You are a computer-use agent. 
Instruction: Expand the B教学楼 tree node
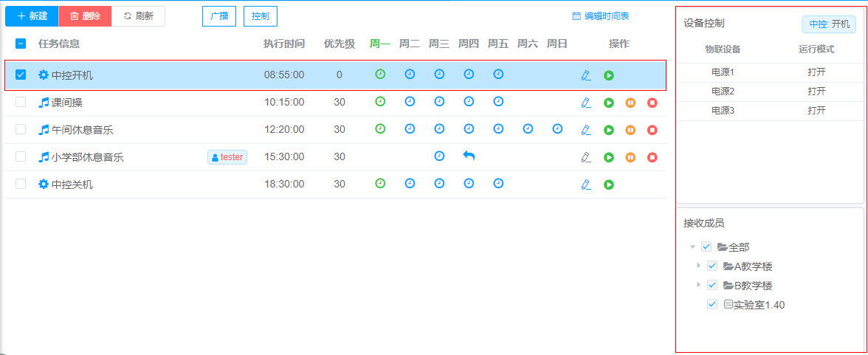pyautogui.click(x=699, y=284)
